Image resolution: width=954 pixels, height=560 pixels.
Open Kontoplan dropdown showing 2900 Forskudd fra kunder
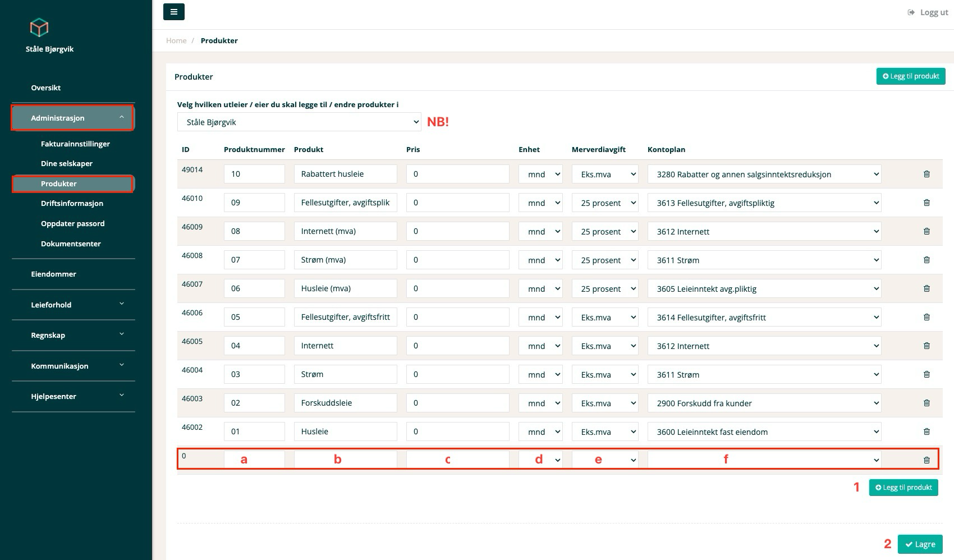[764, 403]
